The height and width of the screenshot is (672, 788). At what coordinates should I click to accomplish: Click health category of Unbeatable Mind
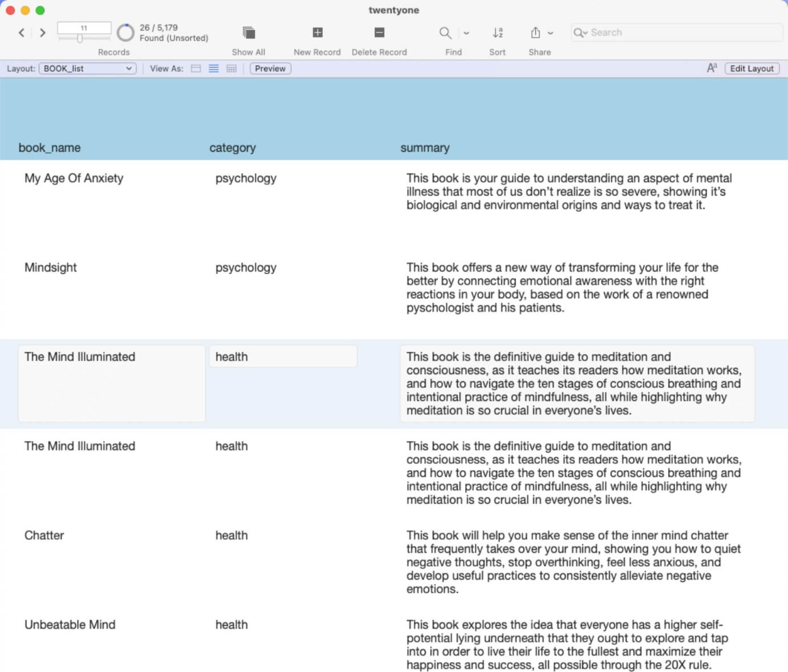pos(231,625)
